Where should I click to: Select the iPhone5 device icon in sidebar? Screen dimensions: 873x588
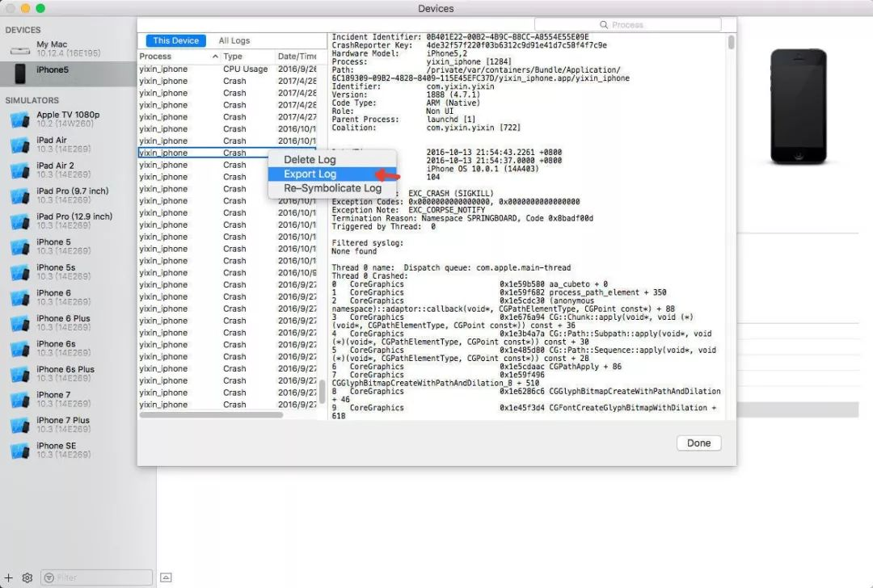[20, 73]
